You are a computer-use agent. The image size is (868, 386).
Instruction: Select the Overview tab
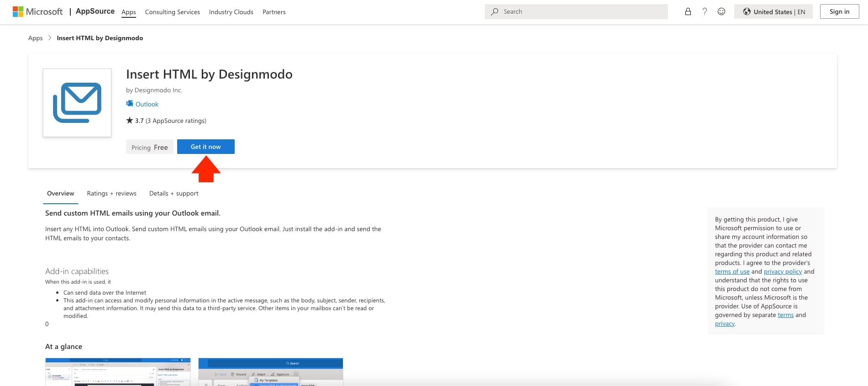click(61, 193)
